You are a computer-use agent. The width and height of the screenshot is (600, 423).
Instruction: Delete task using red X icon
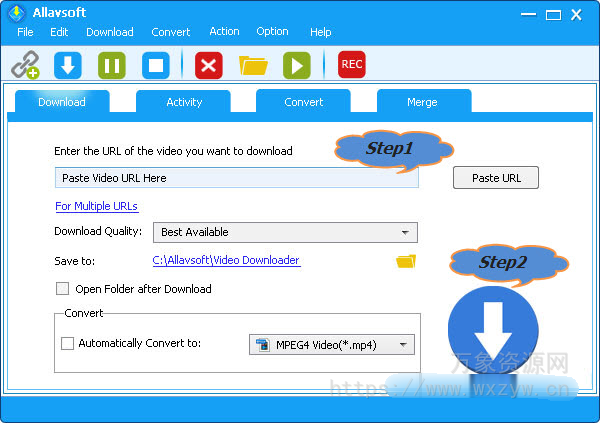point(209,65)
